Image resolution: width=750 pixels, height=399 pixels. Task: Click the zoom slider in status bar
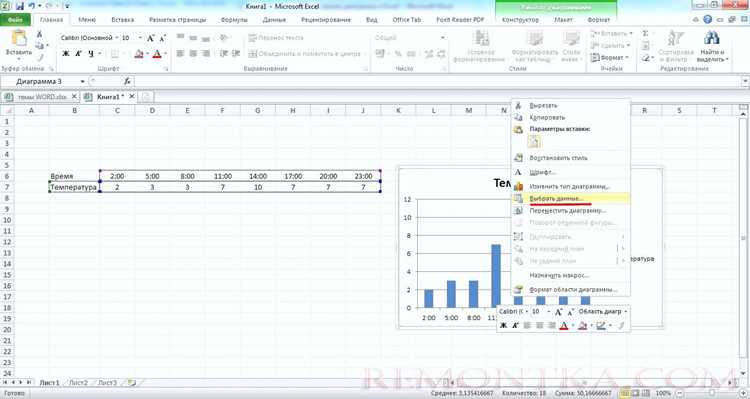pyautogui.click(x=712, y=393)
